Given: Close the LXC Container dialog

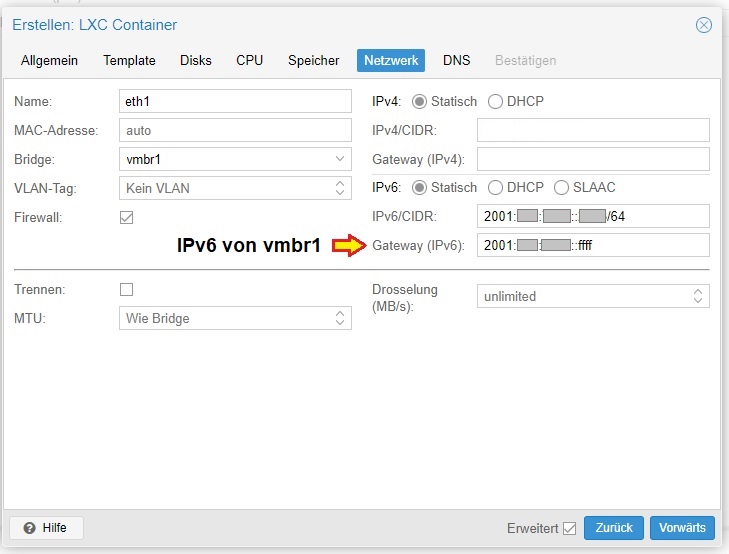Looking at the screenshot, I should (704, 25).
